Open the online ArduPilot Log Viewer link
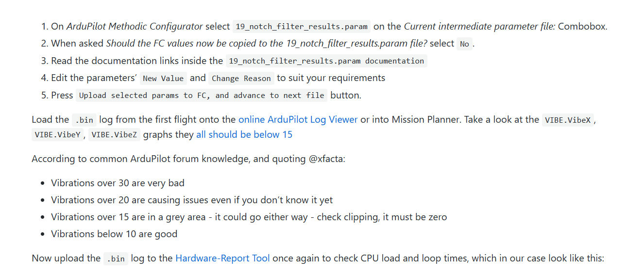The image size is (644, 275). click(x=298, y=119)
